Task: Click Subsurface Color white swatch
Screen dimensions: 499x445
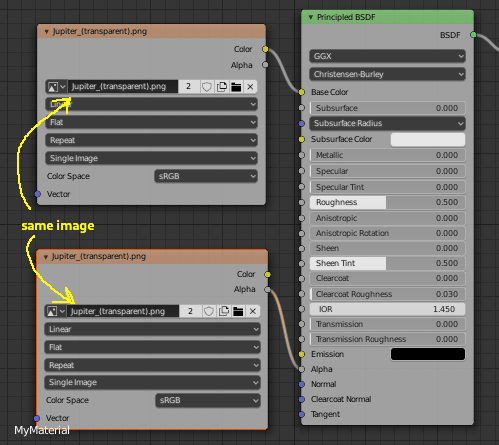Action: point(428,140)
